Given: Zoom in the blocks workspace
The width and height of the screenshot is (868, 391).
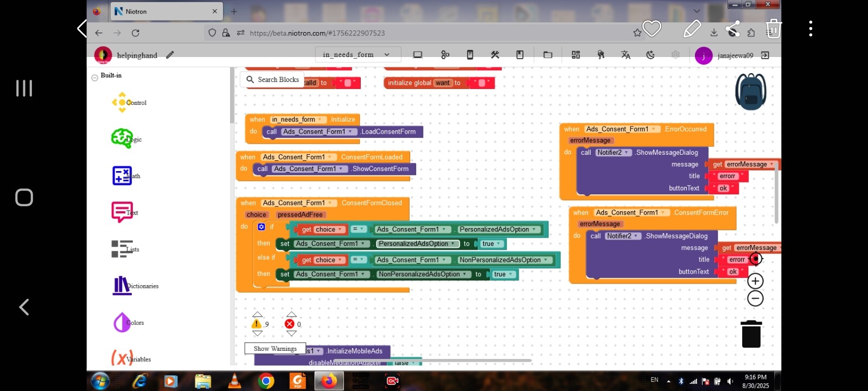Looking at the screenshot, I should click(755, 281).
